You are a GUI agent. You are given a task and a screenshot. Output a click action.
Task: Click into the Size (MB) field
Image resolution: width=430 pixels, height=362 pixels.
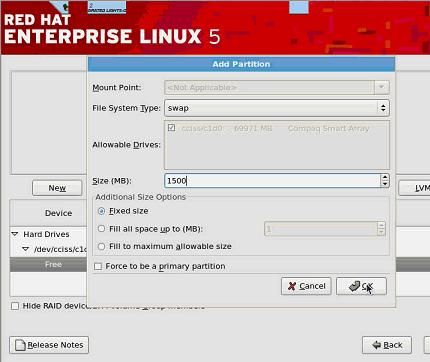tap(272, 181)
